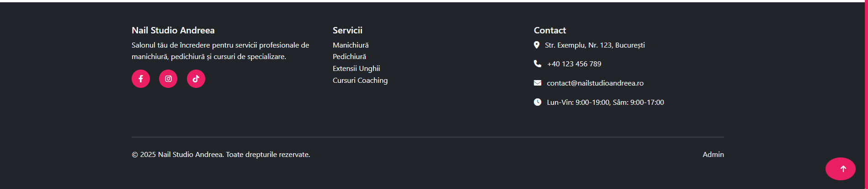Click the Str. Exemplu address text
The width and height of the screenshot is (868, 189).
point(595,45)
